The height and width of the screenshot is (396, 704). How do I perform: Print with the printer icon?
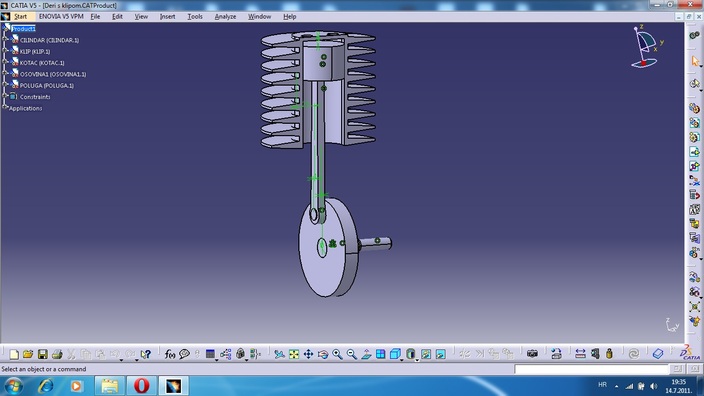click(57, 354)
